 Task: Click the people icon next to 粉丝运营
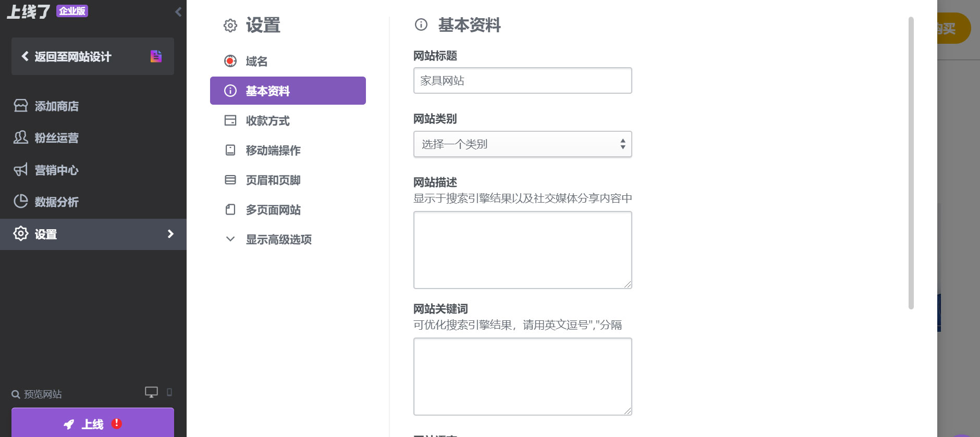click(21, 138)
